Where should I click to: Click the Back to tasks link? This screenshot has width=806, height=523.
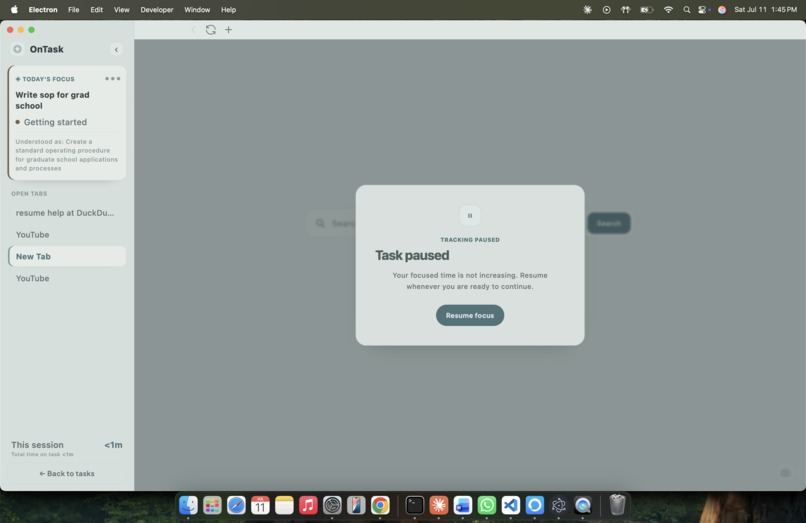coord(67,474)
